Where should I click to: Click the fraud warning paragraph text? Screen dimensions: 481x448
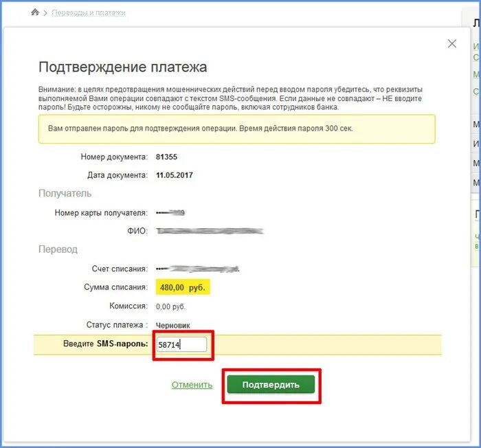click(230, 98)
